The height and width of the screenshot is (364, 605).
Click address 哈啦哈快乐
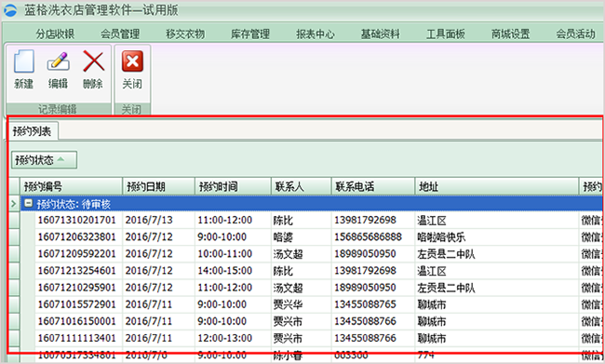pos(441,237)
